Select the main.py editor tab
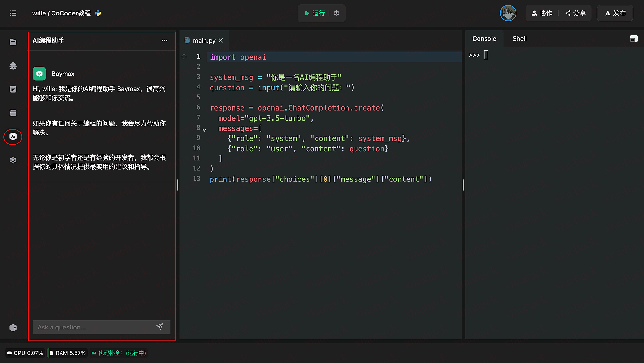The image size is (644, 363). pos(204,41)
